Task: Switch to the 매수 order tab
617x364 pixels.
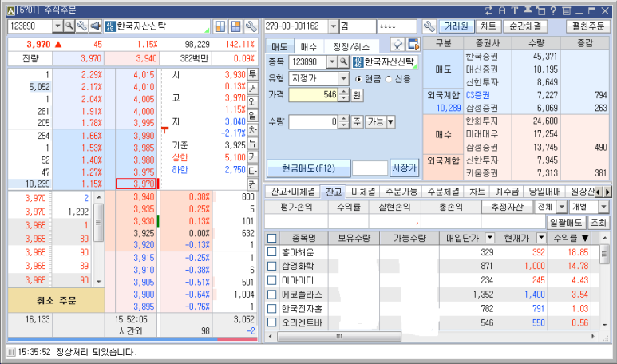Action: pyautogui.click(x=308, y=47)
